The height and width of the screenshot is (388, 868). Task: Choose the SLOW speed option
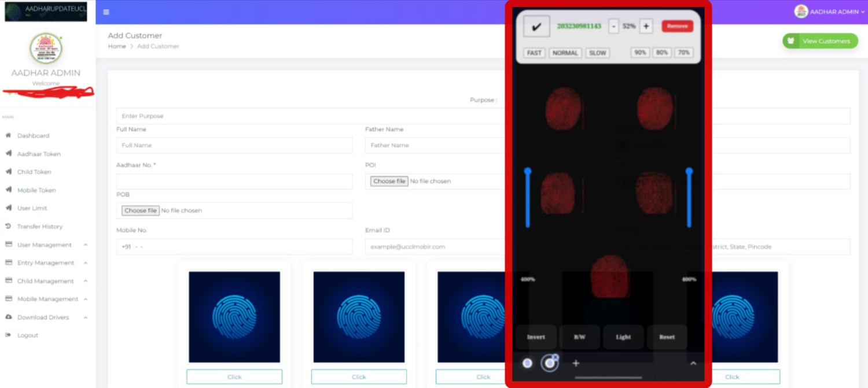(x=598, y=53)
